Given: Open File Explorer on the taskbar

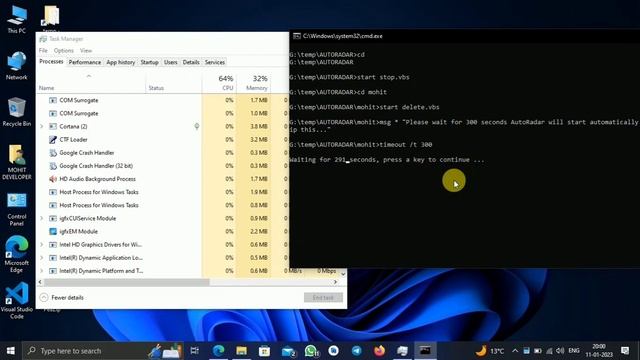Looking at the screenshot, I should click(241, 351).
